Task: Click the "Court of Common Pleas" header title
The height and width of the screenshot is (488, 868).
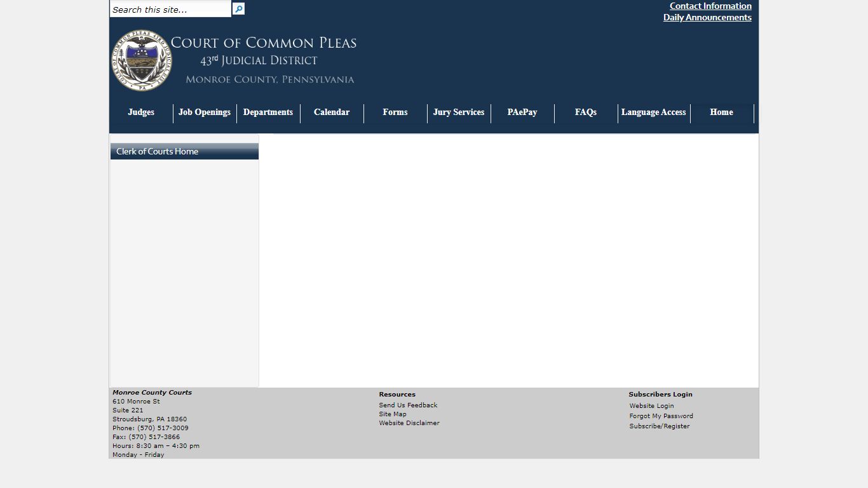Action: tap(264, 43)
